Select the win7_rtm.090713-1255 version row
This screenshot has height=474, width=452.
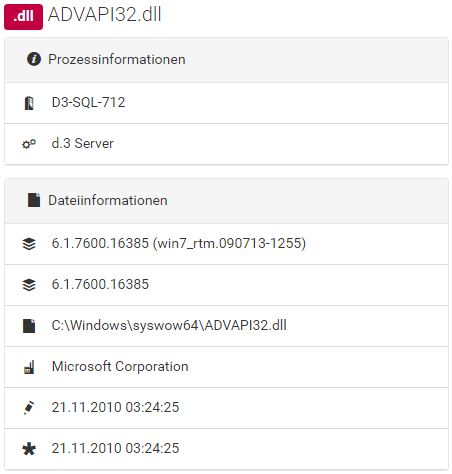point(226,244)
